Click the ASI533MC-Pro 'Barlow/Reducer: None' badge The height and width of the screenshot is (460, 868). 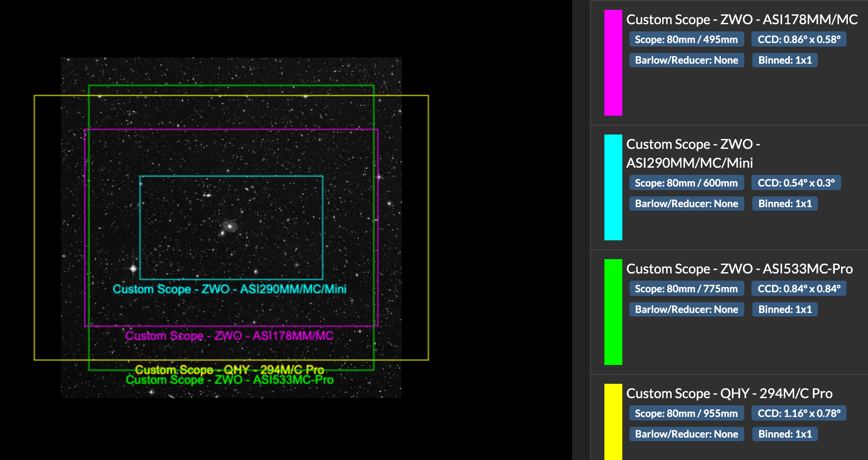click(x=686, y=309)
